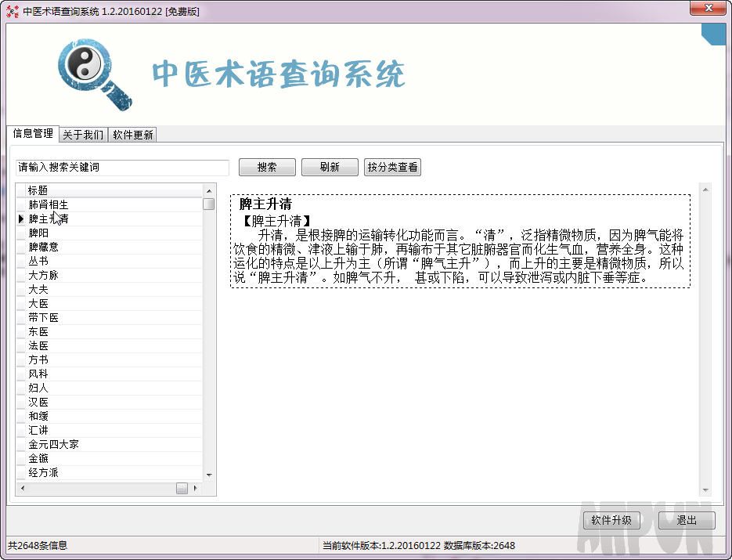Click the application icon in the title bar
Screen dimensions: 732x560
(x=11, y=10)
